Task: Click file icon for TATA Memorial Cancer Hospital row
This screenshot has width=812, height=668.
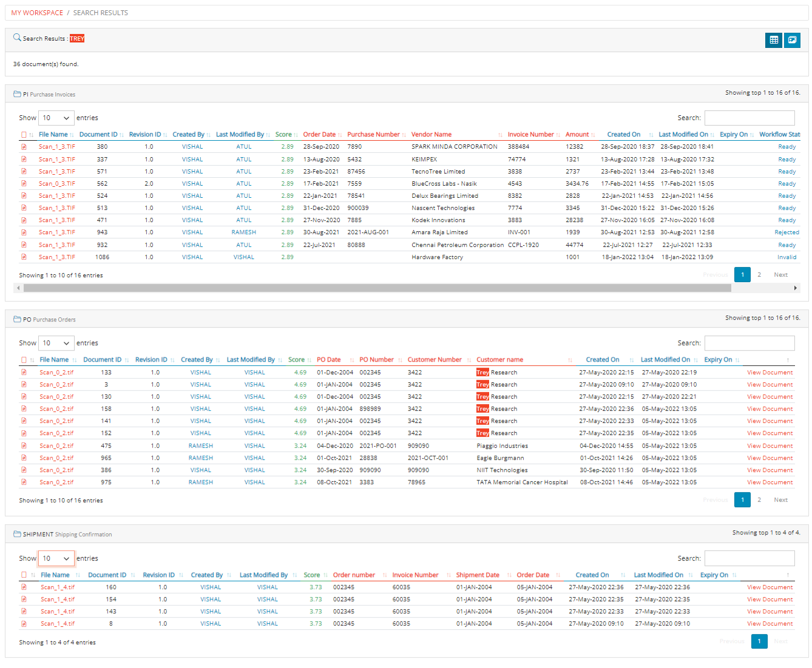Action: 24,482
